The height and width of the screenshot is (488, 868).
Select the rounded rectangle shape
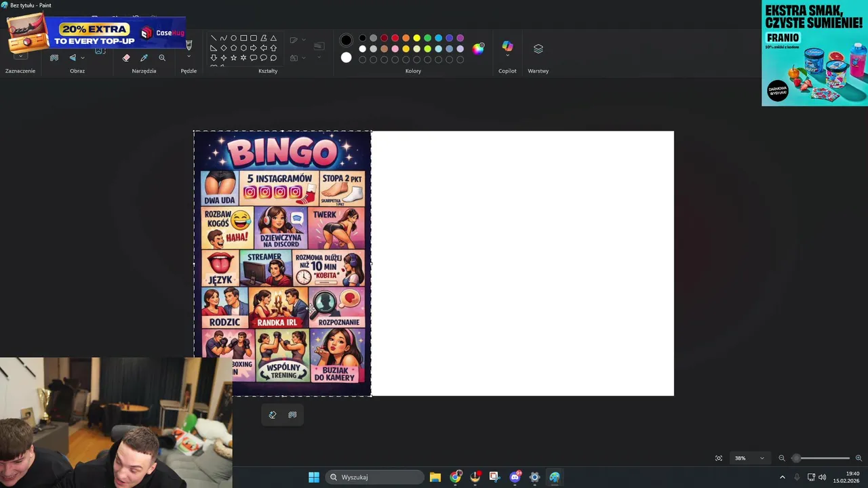254,38
